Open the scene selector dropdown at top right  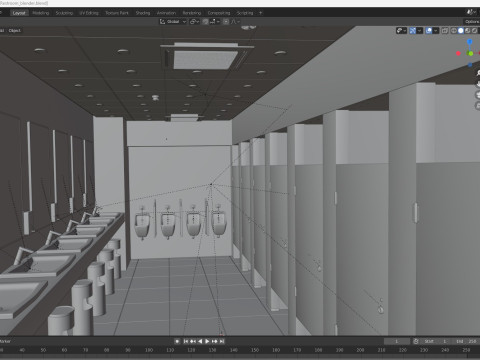pyautogui.click(x=471, y=12)
